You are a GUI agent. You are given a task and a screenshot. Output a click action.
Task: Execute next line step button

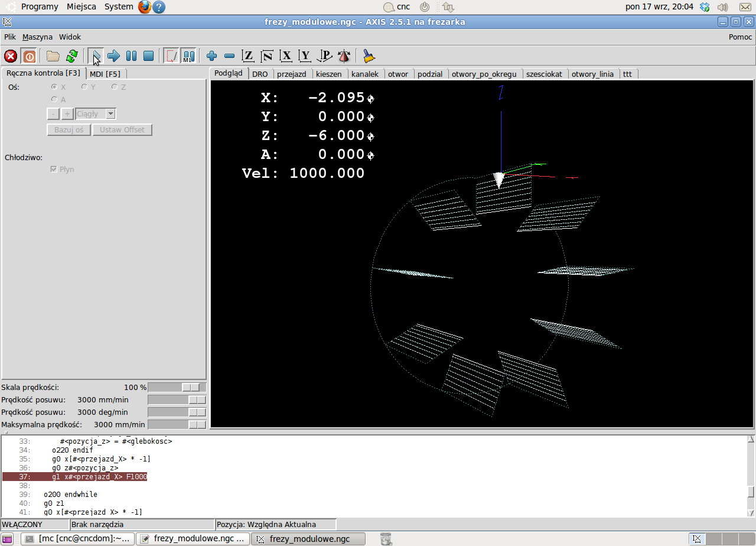(113, 56)
